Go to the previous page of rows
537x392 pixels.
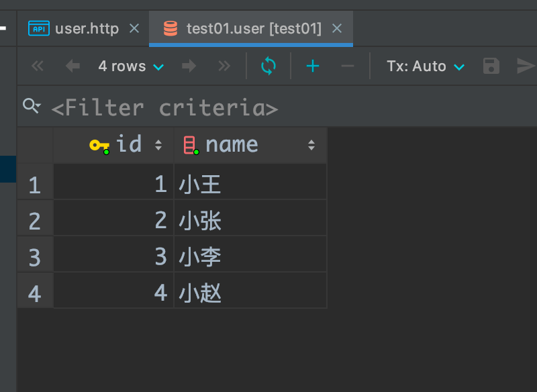[x=72, y=66]
